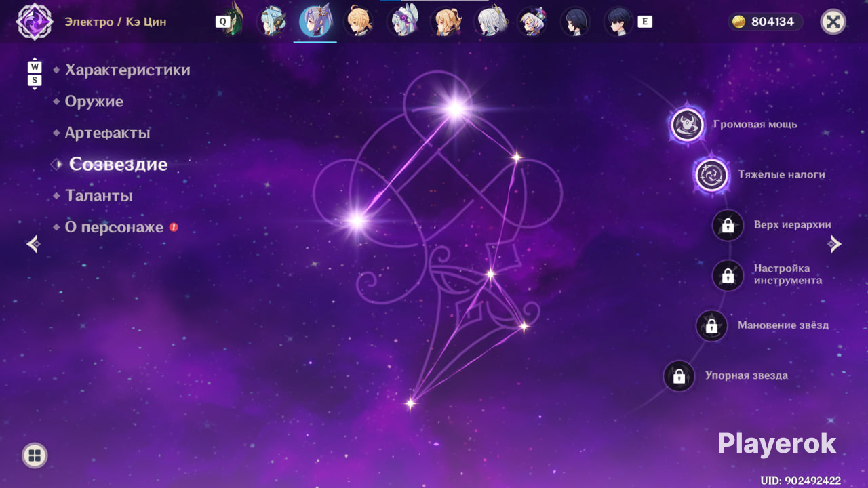Screen dimensions: 868x488
Task: Click the locked Упорная звезда node
Action: tap(679, 376)
